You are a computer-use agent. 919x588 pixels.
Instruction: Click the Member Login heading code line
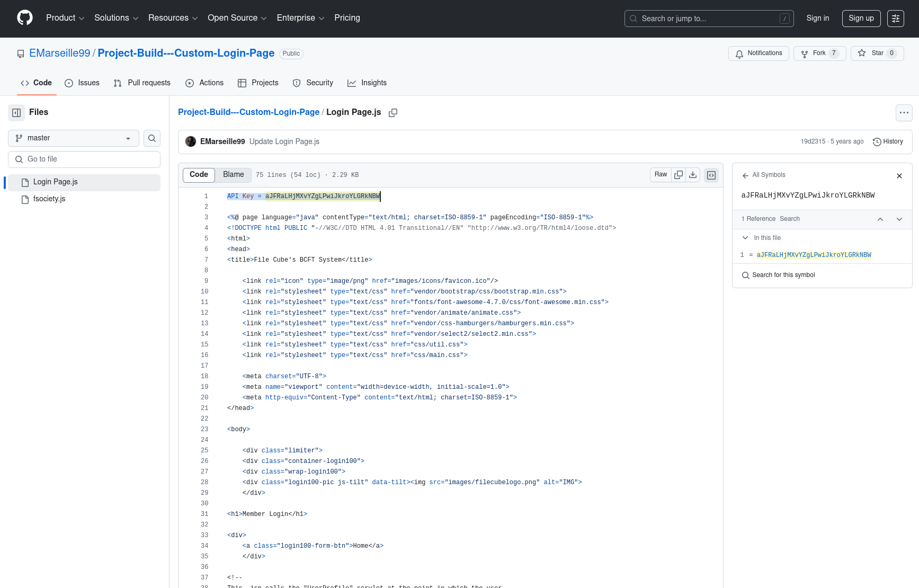[x=267, y=514]
